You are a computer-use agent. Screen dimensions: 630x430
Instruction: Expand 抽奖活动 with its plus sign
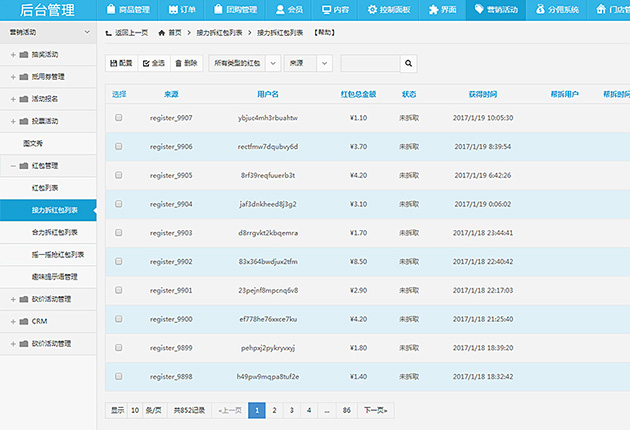pyautogui.click(x=13, y=55)
